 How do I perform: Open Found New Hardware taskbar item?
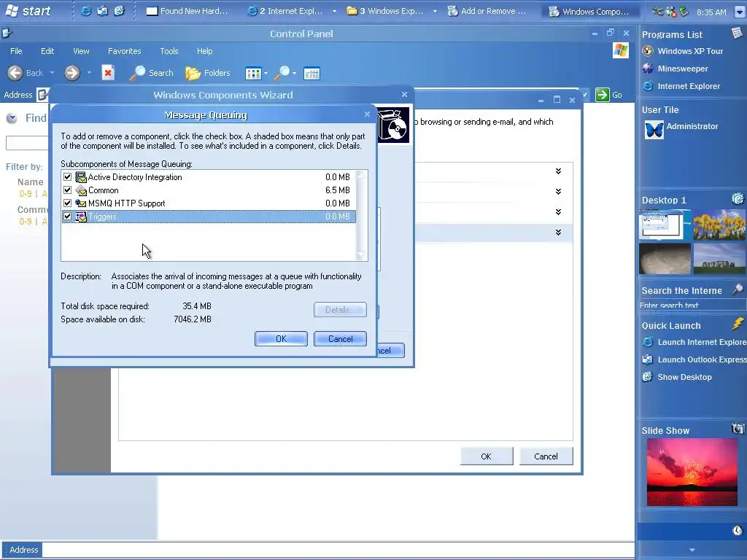(x=187, y=11)
